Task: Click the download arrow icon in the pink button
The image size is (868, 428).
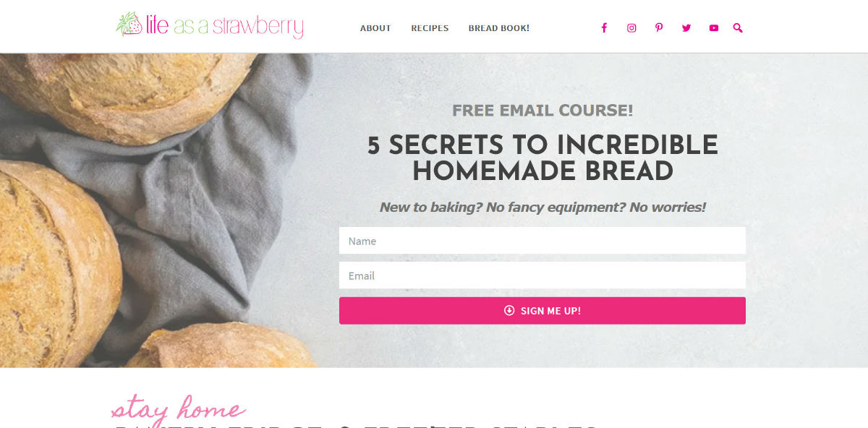Action: point(509,310)
